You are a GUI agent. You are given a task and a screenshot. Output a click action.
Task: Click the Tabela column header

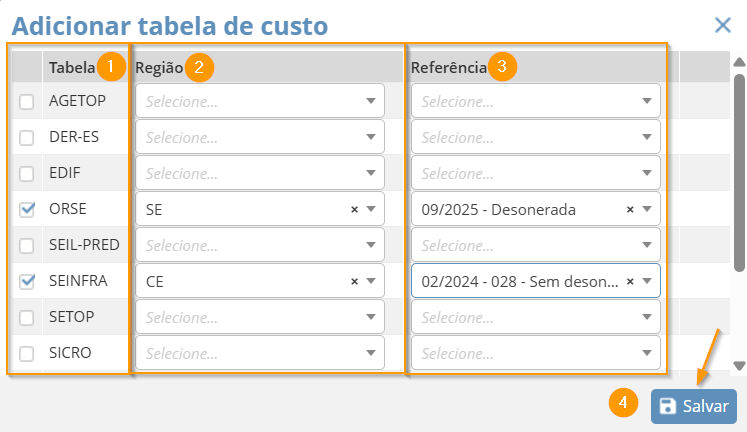click(70, 67)
